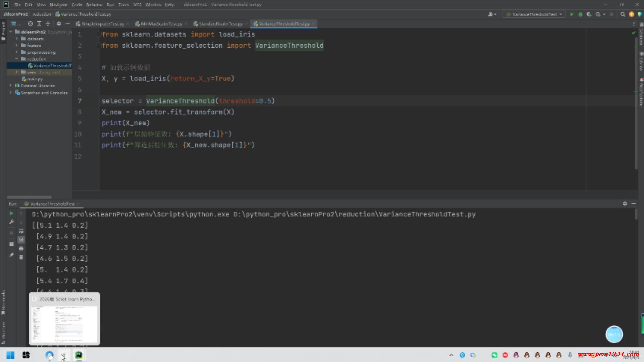Viewport: 644px width, 362px height.
Task: Toggle soft-wrap in Run console
Action: (x=21, y=231)
